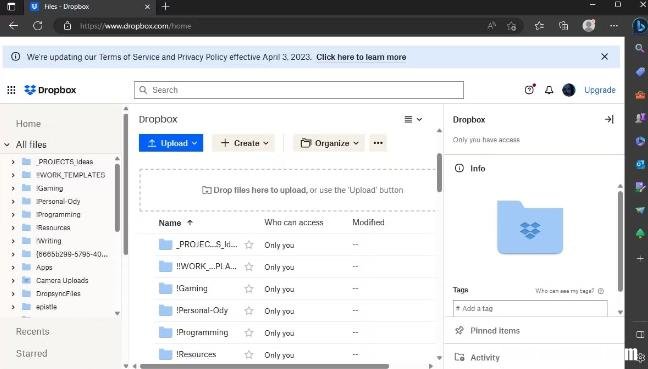Open new browser tab
Image resolution: width=648 pixels, height=369 pixels.
pos(165,7)
